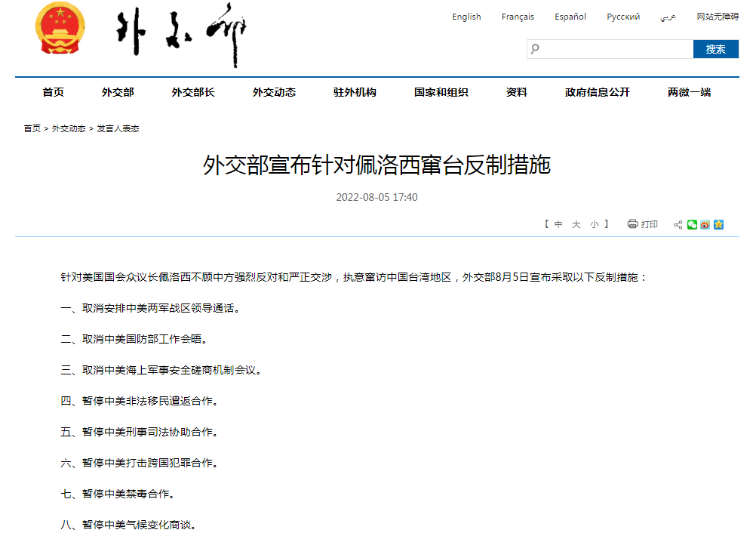Focus the search input field
756x533 pixels.
pyautogui.click(x=610, y=49)
